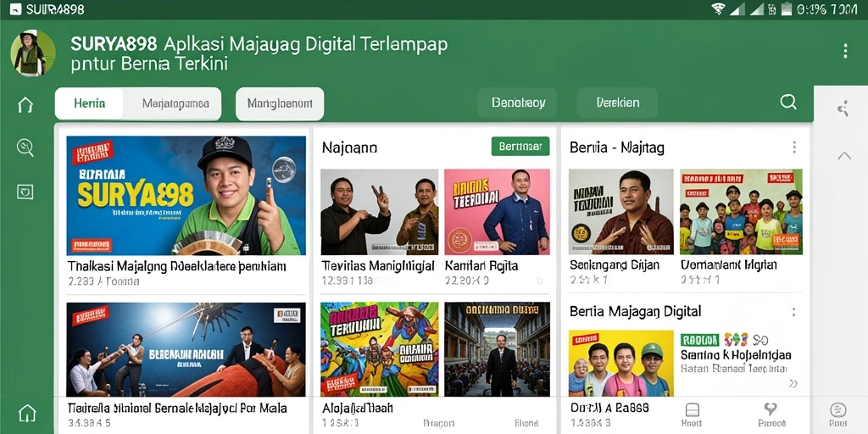Open the Thalkasi Majalgng article title
Screen dimensions: 868x434
point(176,267)
